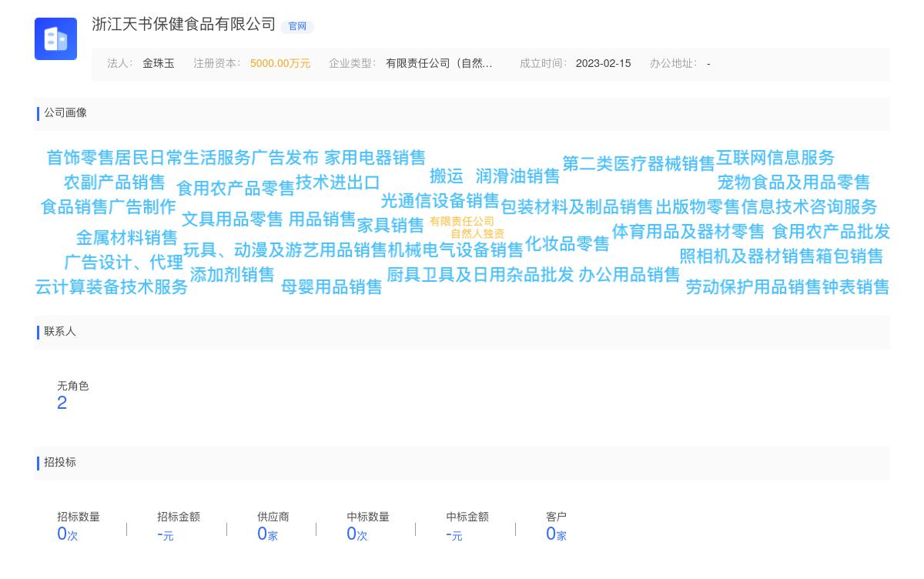This screenshot has height=579, width=924.
Task: Select the 食品销售 tag
Action: point(74,207)
